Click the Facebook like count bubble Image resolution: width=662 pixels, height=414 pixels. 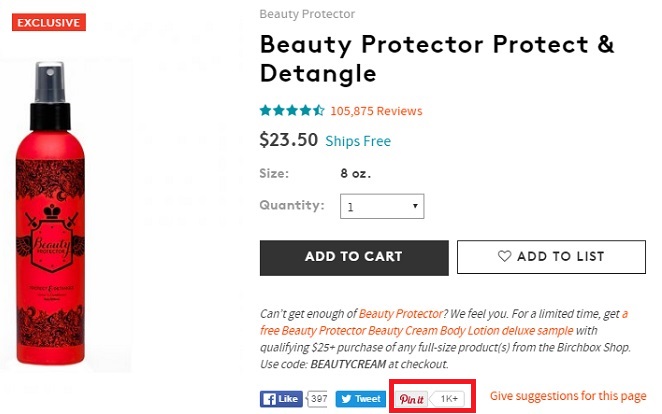[319, 399]
